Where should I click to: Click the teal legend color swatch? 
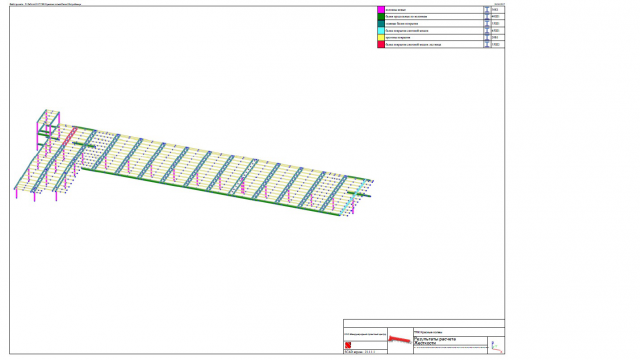(381, 24)
